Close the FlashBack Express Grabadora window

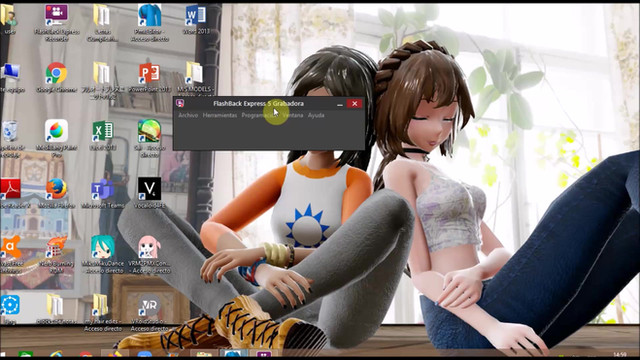pyautogui.click(x=355, y=104)
